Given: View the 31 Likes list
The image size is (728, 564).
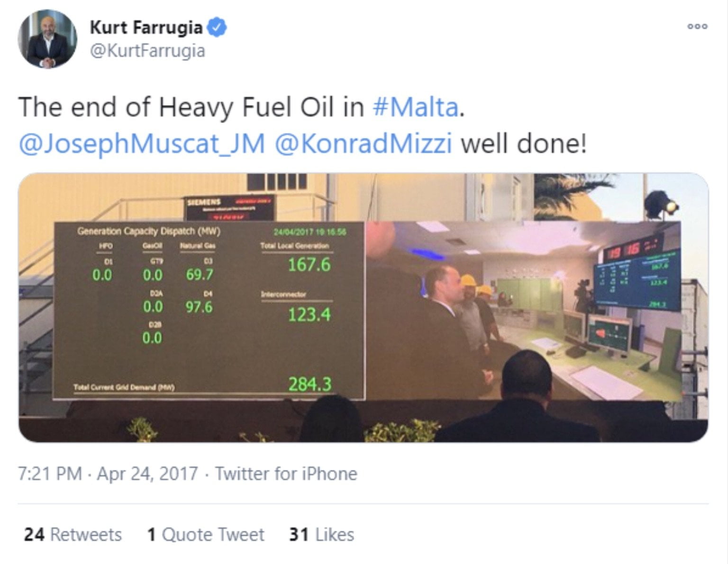Looking at the screenshot, I should pos(321,535).
